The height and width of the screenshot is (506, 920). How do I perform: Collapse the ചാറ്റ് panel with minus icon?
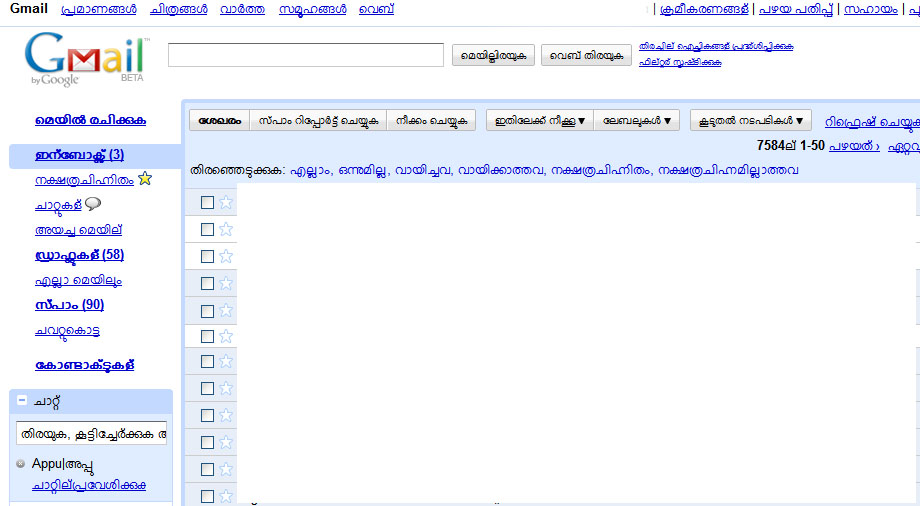[22, 400]
